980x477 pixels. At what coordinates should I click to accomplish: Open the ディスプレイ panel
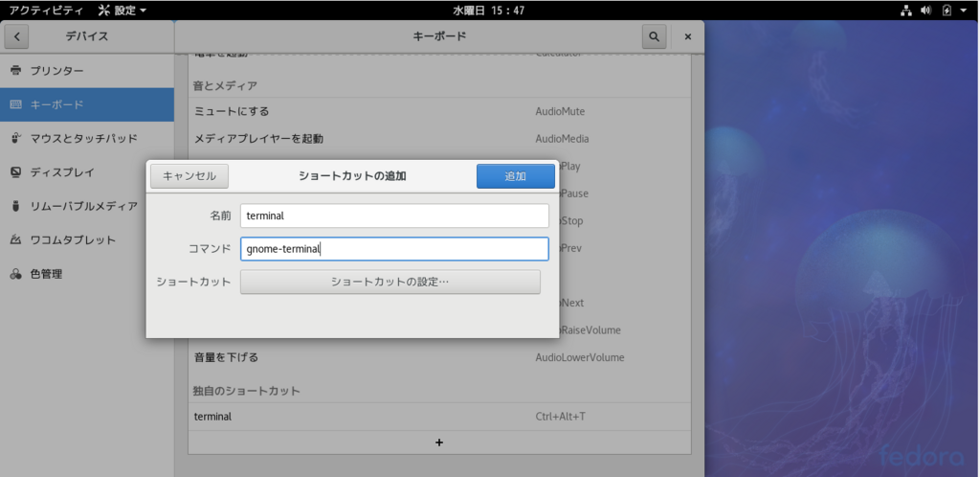pyautogui.click(x=87, y=171)
